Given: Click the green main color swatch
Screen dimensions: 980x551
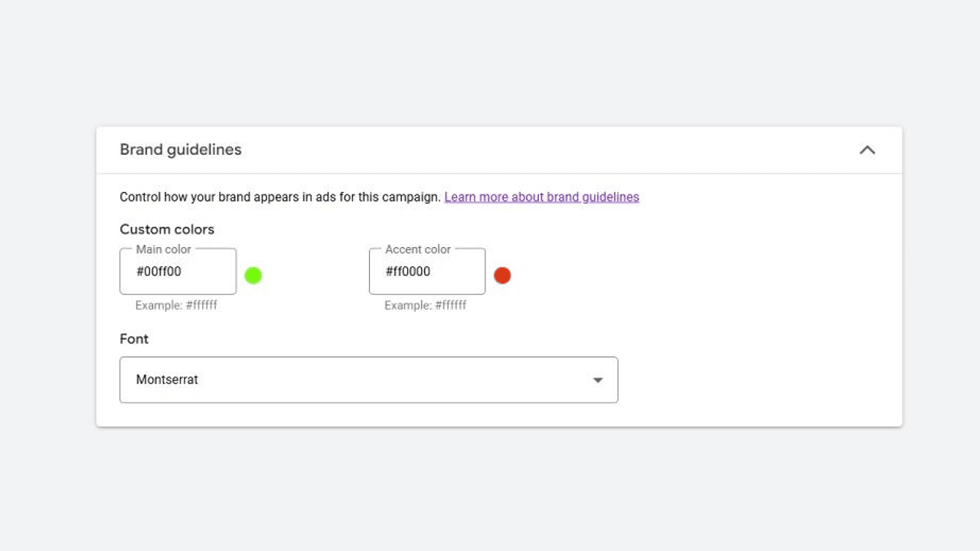Looking at the screenshot, I should coord(253,275).
